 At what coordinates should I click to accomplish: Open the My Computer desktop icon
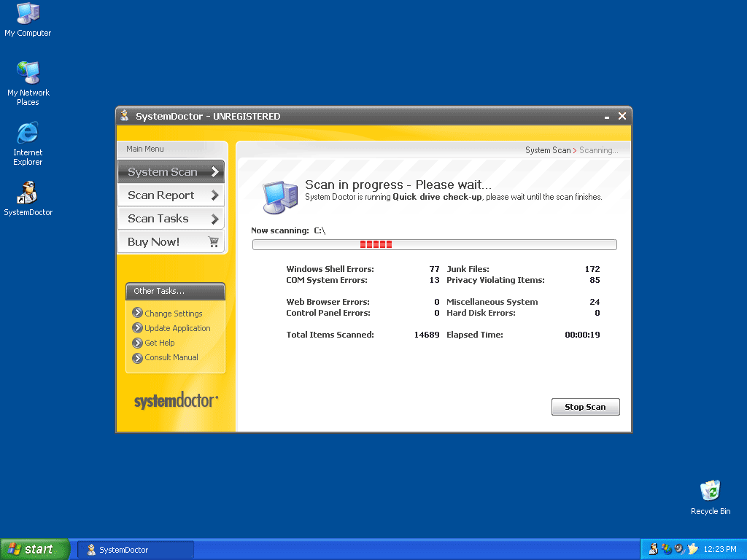[x=28, y=13]
